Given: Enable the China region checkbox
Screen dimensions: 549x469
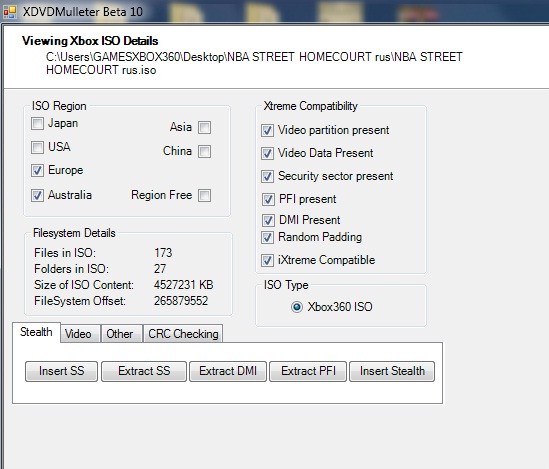Looking at the screenshot, I should coord(204,152).
